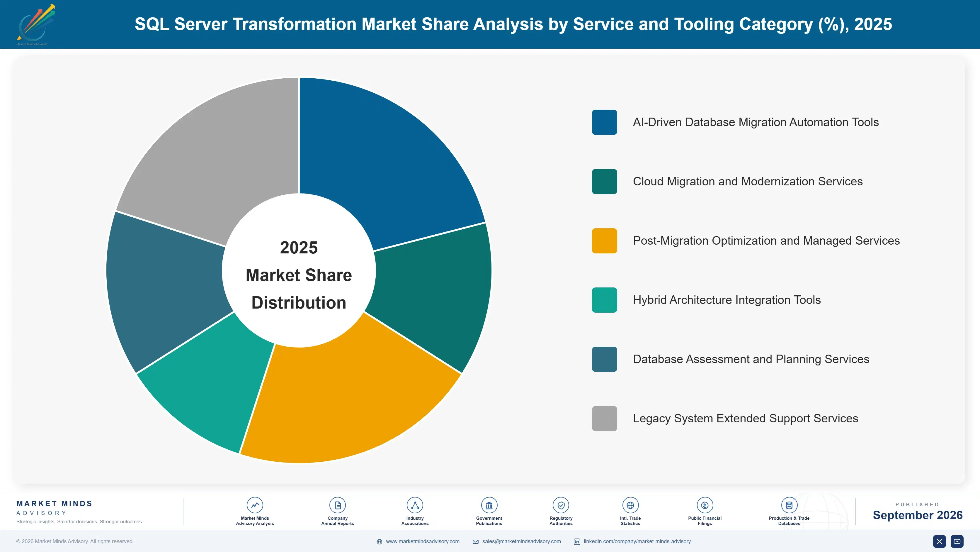Image resolution: width=980 pixels, height=552 pixels.
Task: Click 'Market Minds Advisory Analysis' source label
Action: click(255, 521)
